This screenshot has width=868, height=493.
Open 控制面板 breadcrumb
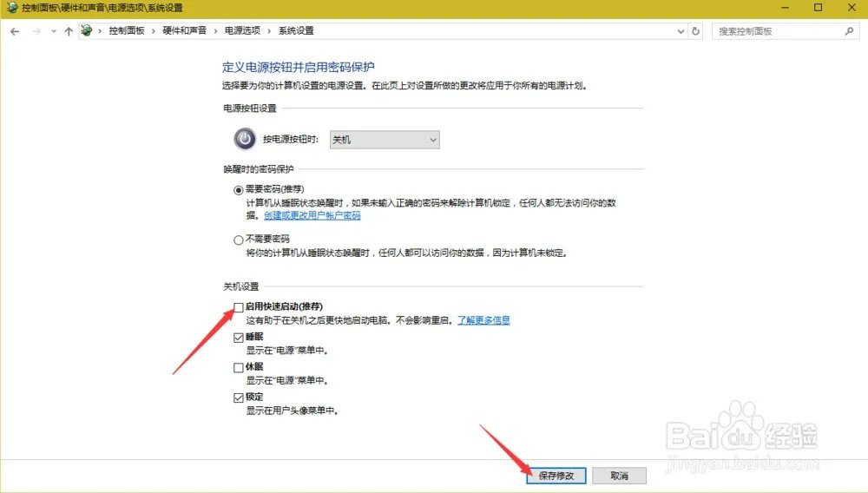coord(126,31)
